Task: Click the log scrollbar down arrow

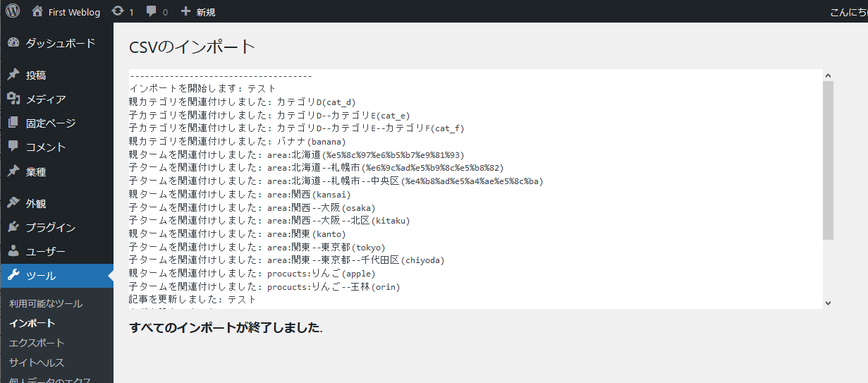Action: coord(828,303)
